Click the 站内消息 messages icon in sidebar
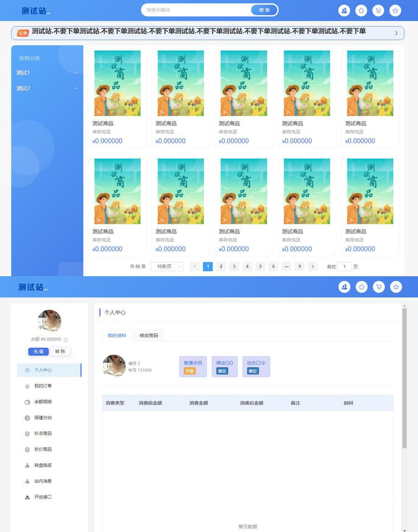The image size is (418, 532). [x=28, y=480]
